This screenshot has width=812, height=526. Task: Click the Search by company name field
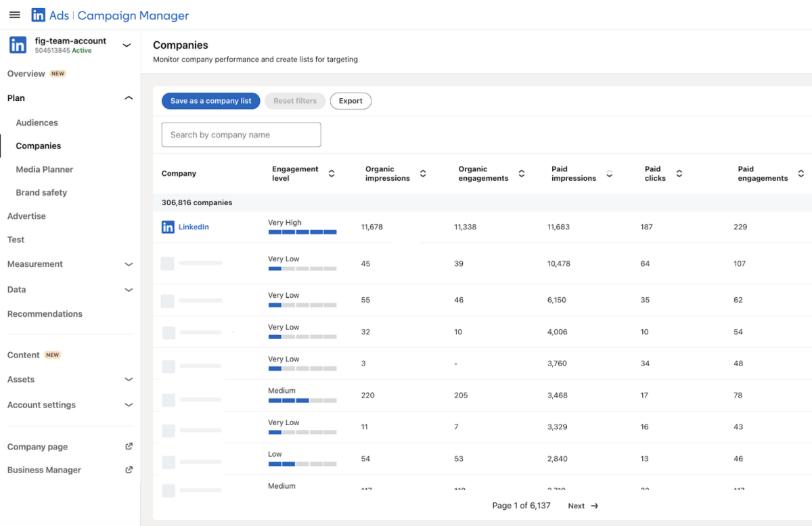point(241,135)
